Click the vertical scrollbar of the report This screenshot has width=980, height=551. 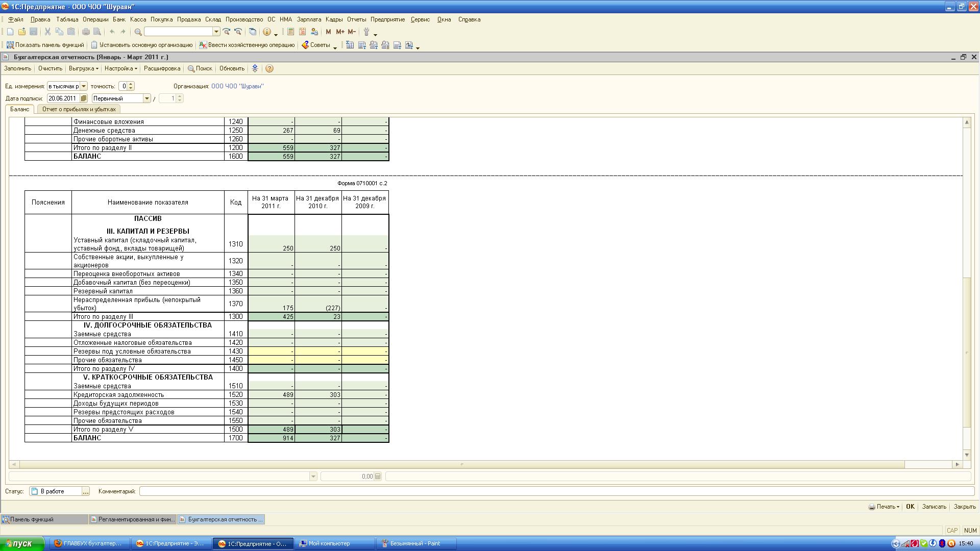[967, 288]
